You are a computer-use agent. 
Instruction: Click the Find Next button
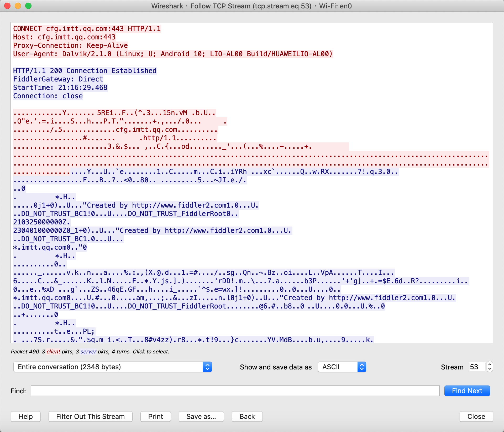coord(467,391)
